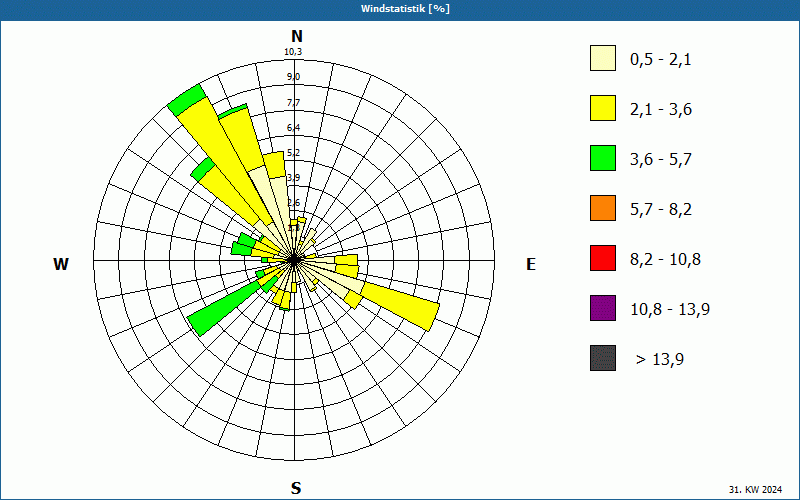Click the green 3,6 - 5,7 legend swatch

603,158
